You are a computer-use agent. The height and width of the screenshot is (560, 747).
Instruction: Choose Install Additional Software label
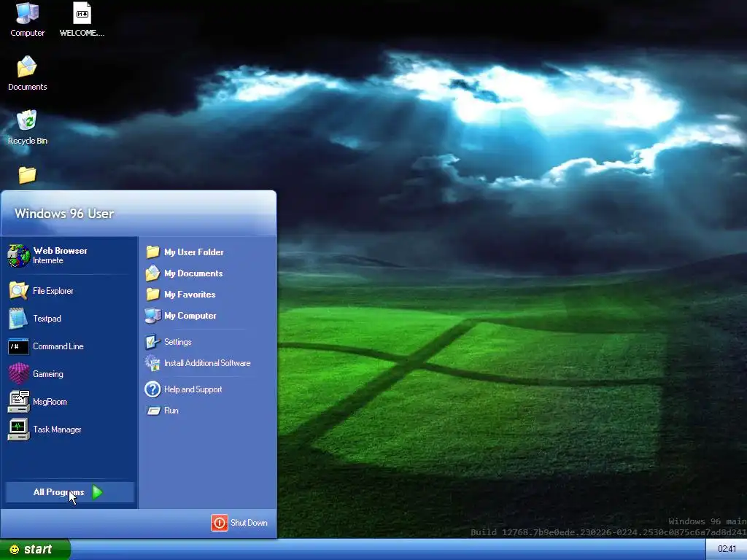tap(207, 363)
